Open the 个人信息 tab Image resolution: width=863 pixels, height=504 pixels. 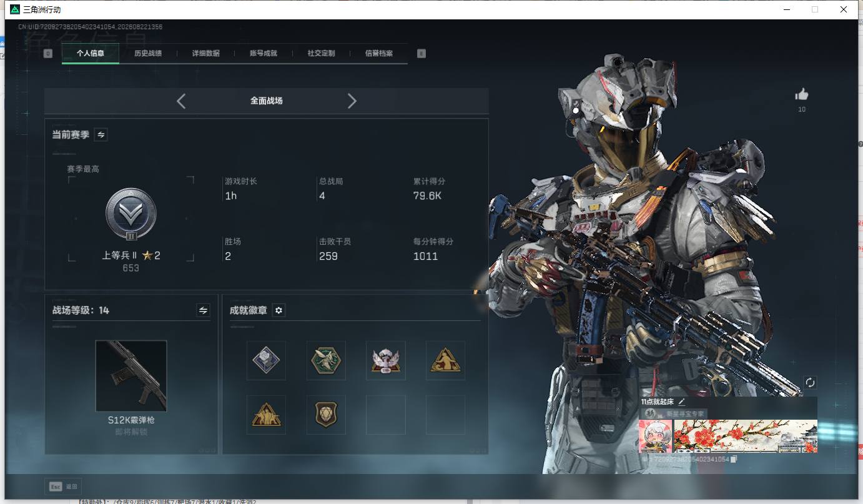pyautogui.click(x=91, y=54)
